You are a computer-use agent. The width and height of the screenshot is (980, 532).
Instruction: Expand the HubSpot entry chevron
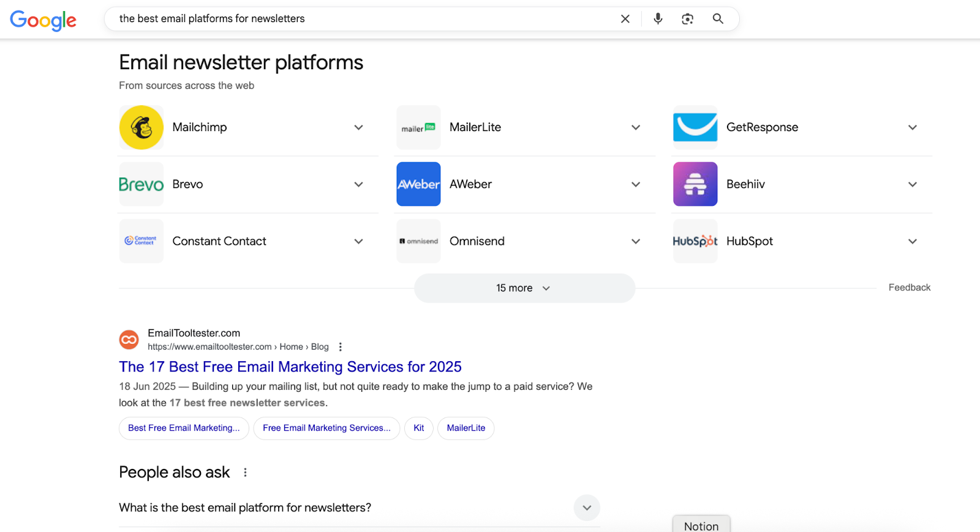point(913,241)
